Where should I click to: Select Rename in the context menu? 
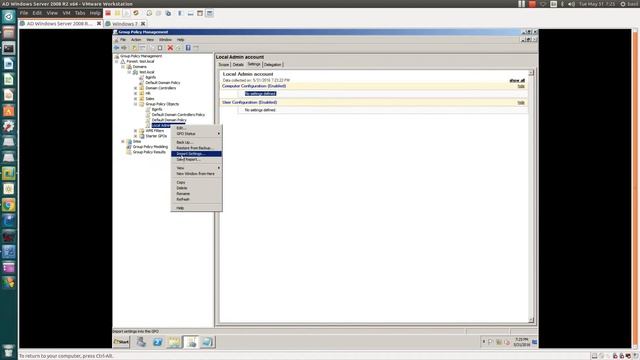coord(196,194)
